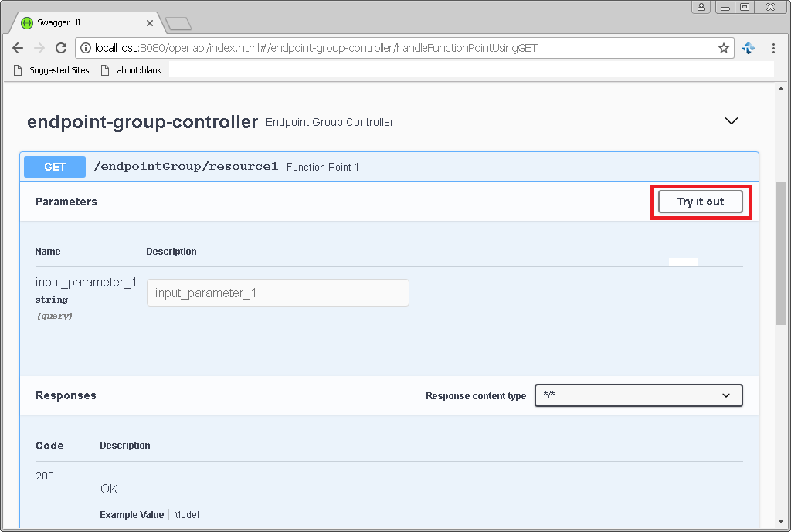Screen dimensions: 791x532
Task: Collapse the endpoint-group-controller section chevron
Action: coord(732,121)
